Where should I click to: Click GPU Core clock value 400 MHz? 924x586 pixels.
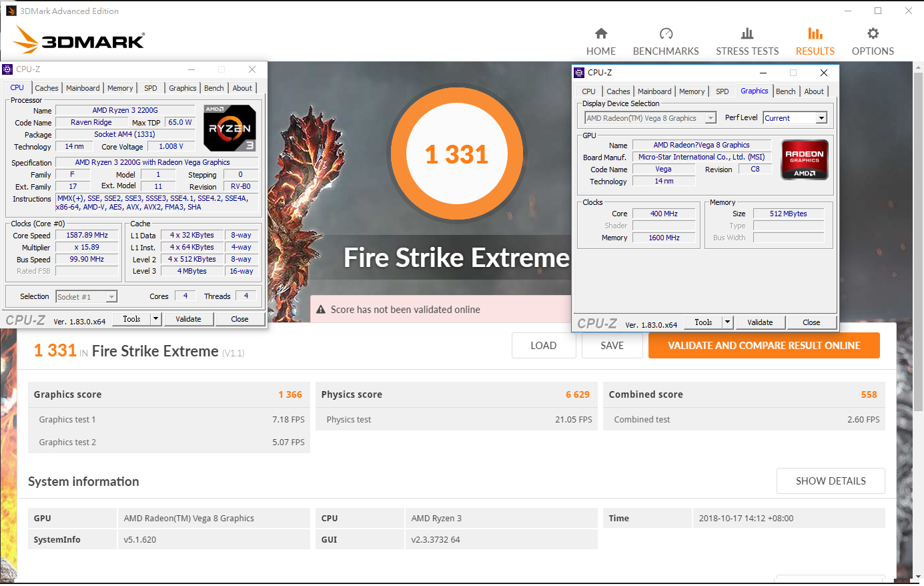[x=664, y=214]
